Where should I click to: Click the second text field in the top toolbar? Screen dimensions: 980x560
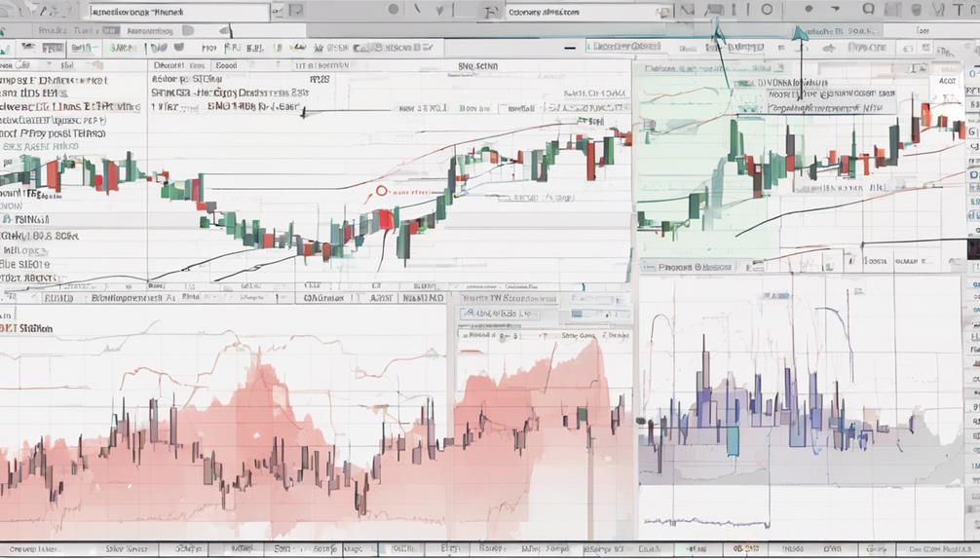(x=588, y=12)
